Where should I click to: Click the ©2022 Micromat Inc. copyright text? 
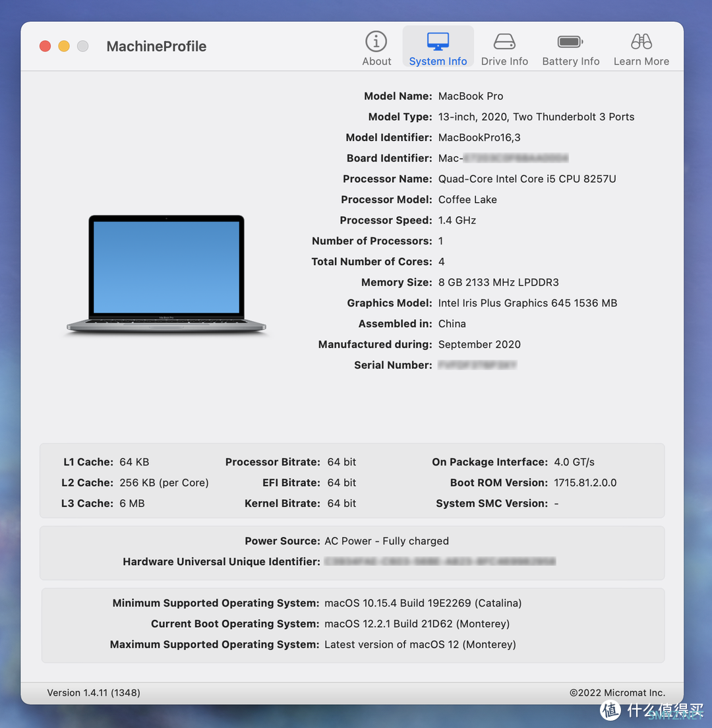click(x=617, y=692)
